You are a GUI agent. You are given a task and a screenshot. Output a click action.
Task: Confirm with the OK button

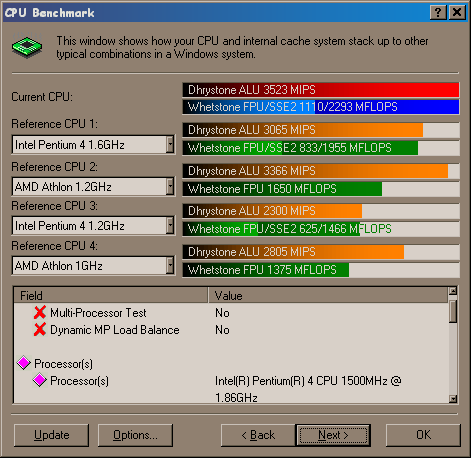click(423, 435)
